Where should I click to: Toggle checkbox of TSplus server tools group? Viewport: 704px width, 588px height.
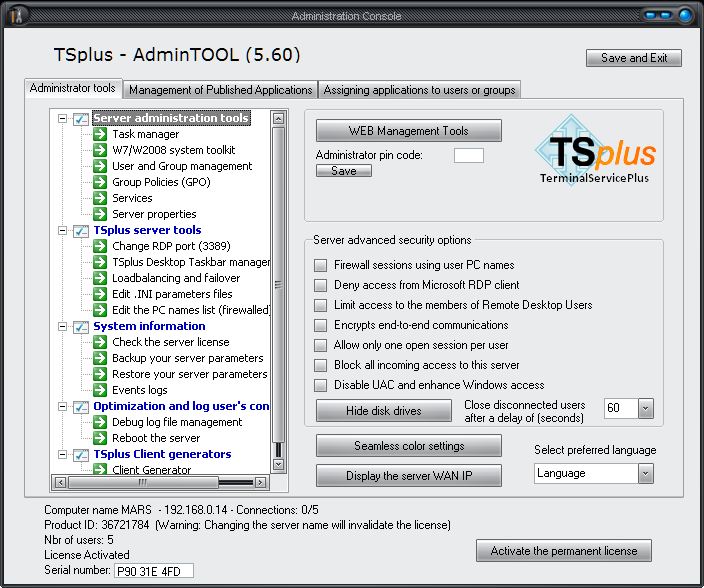click(81, 231)
